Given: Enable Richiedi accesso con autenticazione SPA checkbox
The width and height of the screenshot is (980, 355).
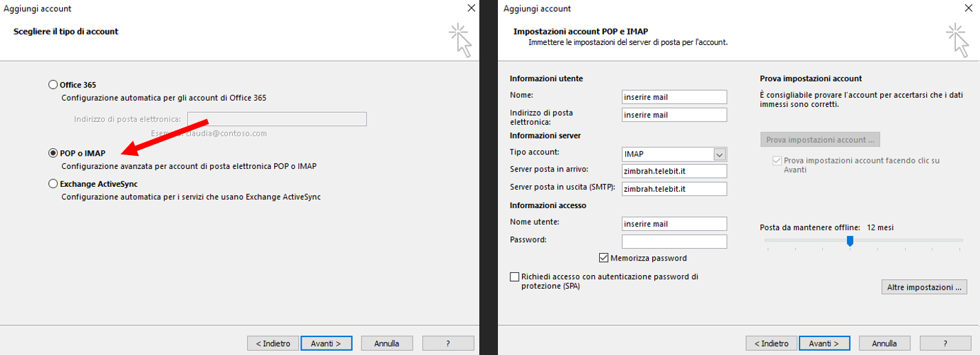Looking at the screenshot, I should [514, 277].
